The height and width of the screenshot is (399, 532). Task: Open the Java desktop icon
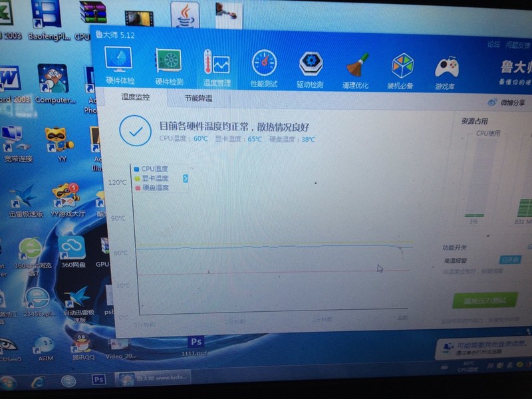[x=185, y=15]
